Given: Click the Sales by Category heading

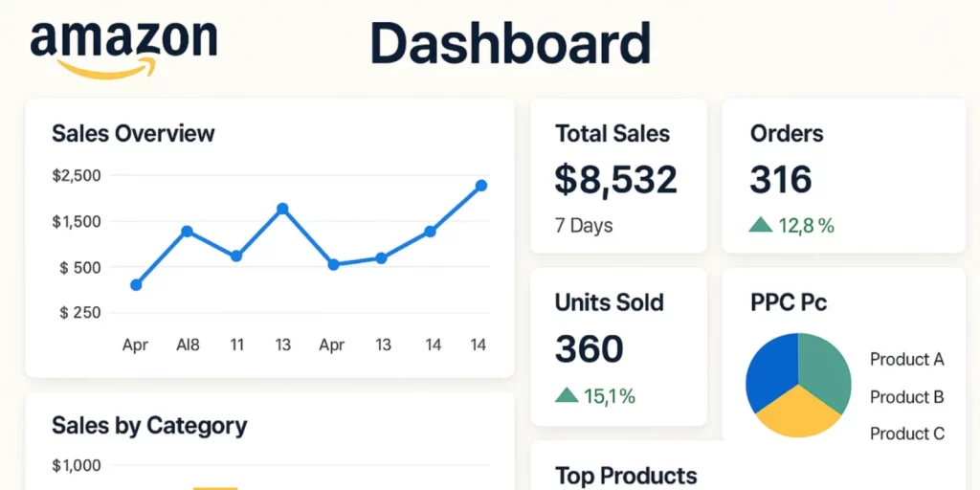Looking at the screenshot, I should coord(149,426).
